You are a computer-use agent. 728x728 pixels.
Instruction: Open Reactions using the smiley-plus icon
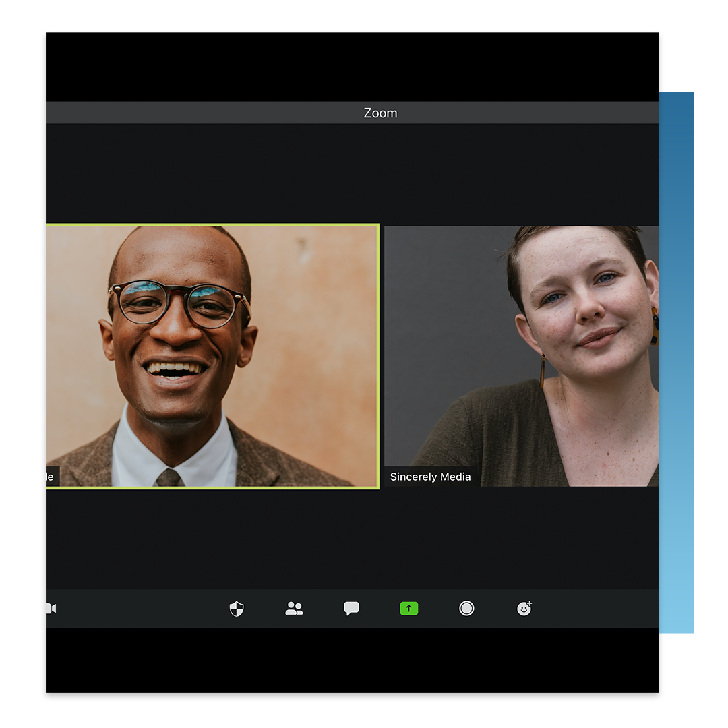pyautogui.click(x=524, y=609)
